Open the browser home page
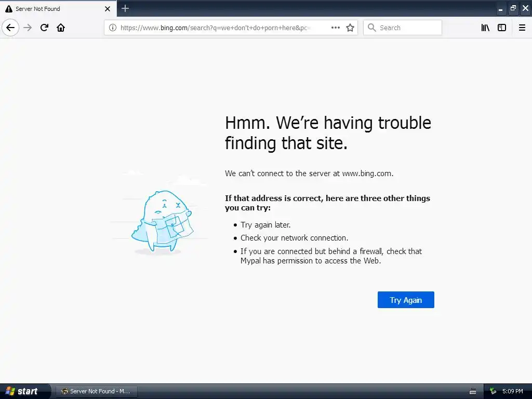Viewport: 532px width, 399px height. [x=61, y=28]
